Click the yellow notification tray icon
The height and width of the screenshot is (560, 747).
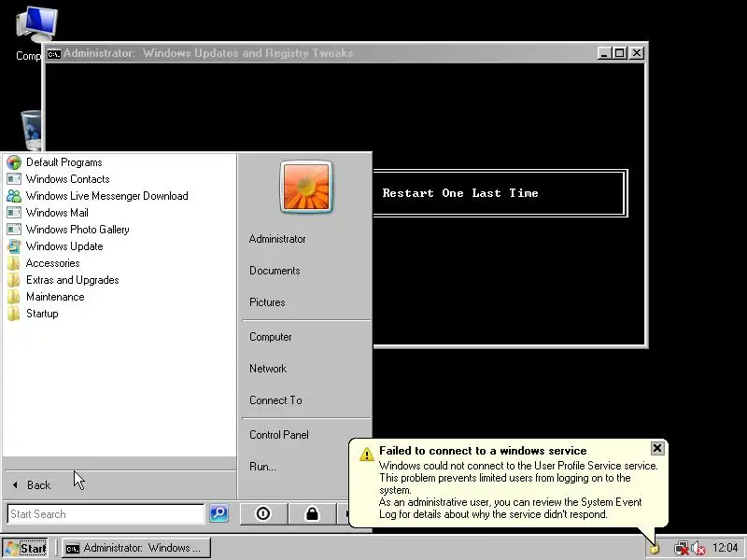[x=655, y=549]
